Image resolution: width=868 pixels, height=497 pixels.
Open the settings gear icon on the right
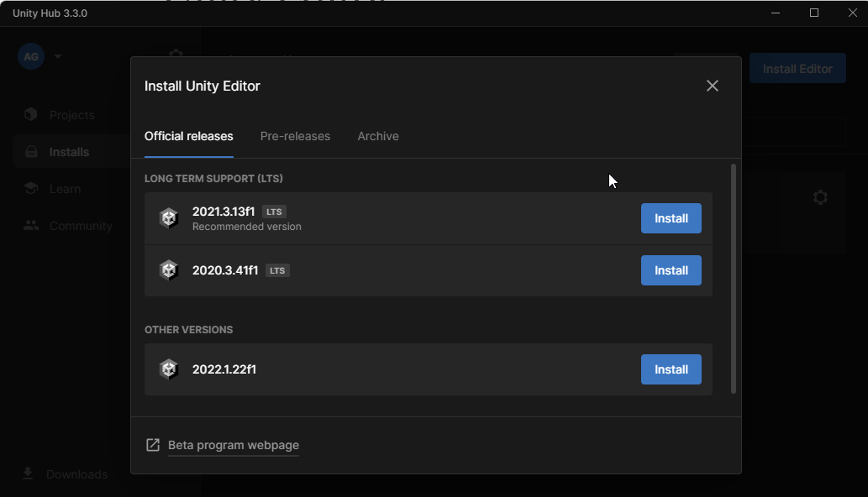click(820, 197)
